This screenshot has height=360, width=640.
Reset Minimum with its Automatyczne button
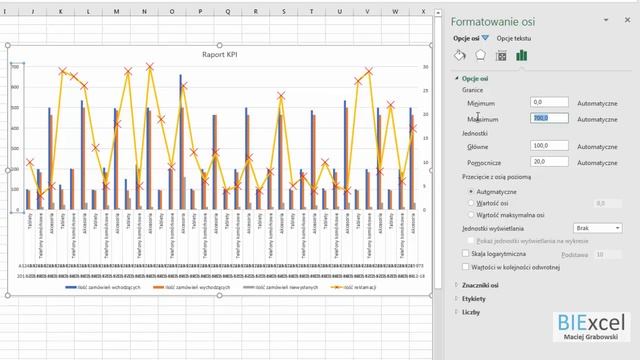[597, 104]
